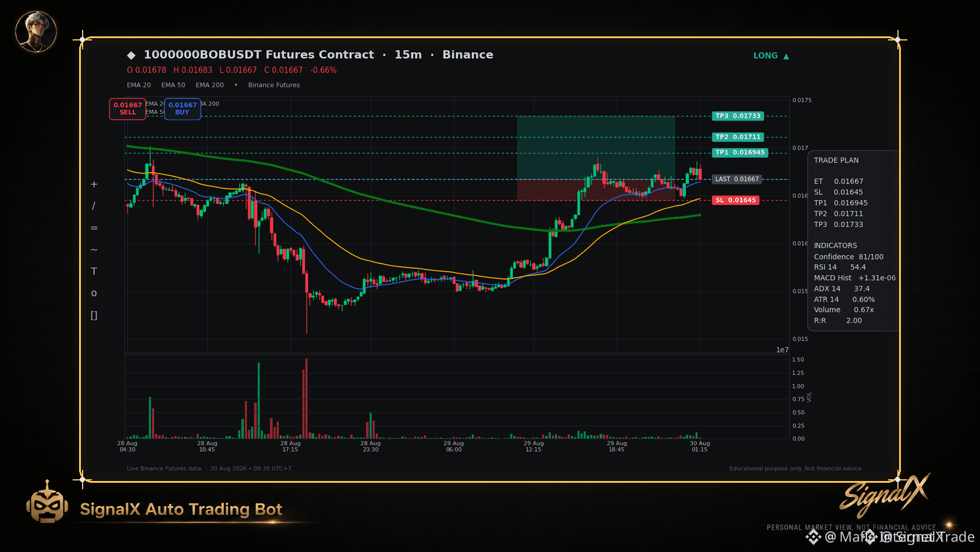Click the 28 Aug 23:30 time axis label
Viewport: 980px width, 552px height.
[x=370, y=446]
